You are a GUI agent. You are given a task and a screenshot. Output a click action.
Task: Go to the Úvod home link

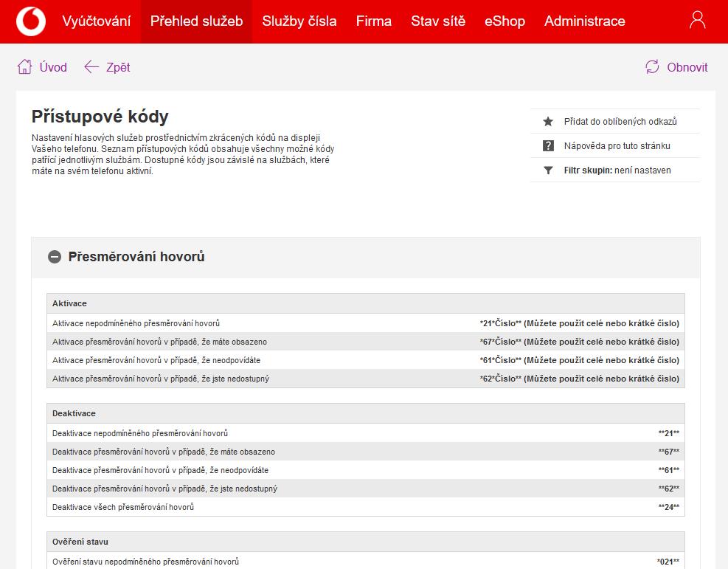(x=53, y=67)
